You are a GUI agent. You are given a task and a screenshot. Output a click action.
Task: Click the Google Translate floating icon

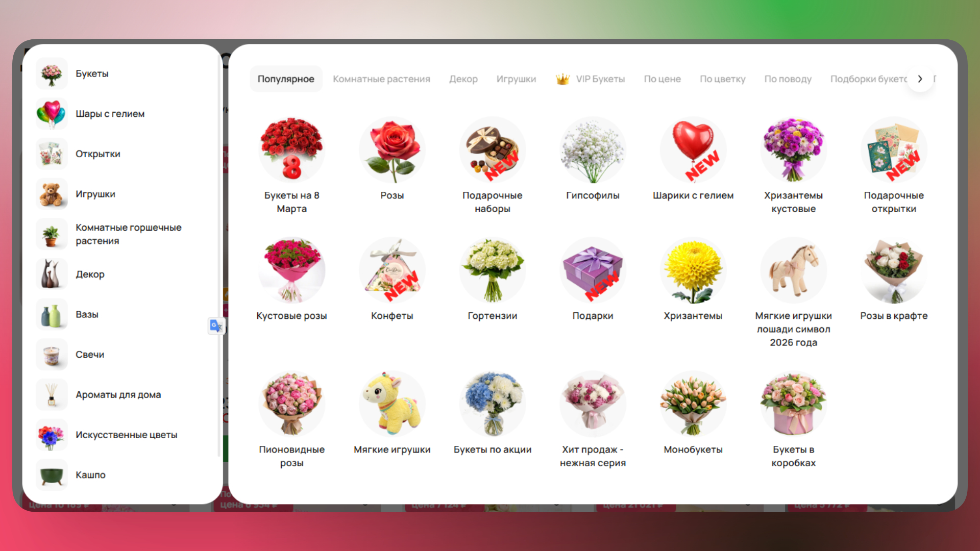click(216, 325)
